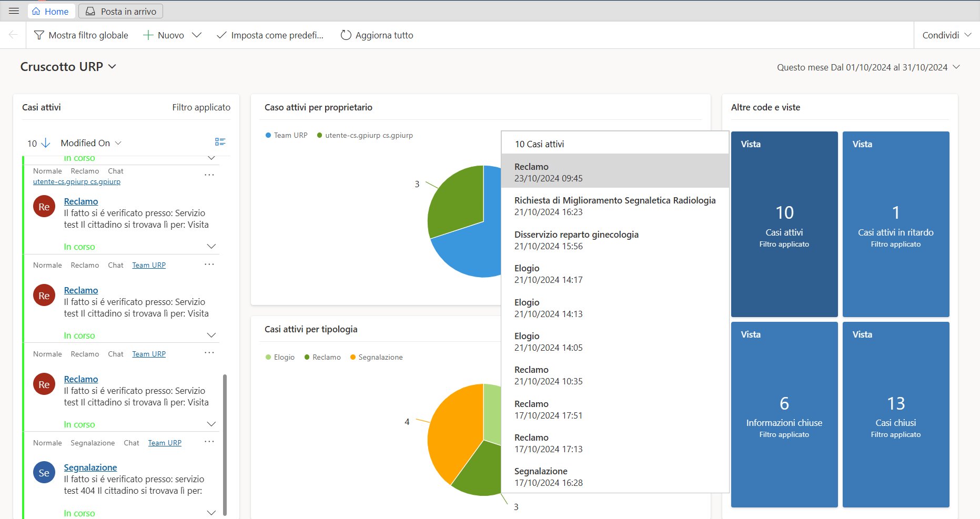980x519 pixels.
Task: Toggle the Elogio legend item
Action: (x=280, y=358)
